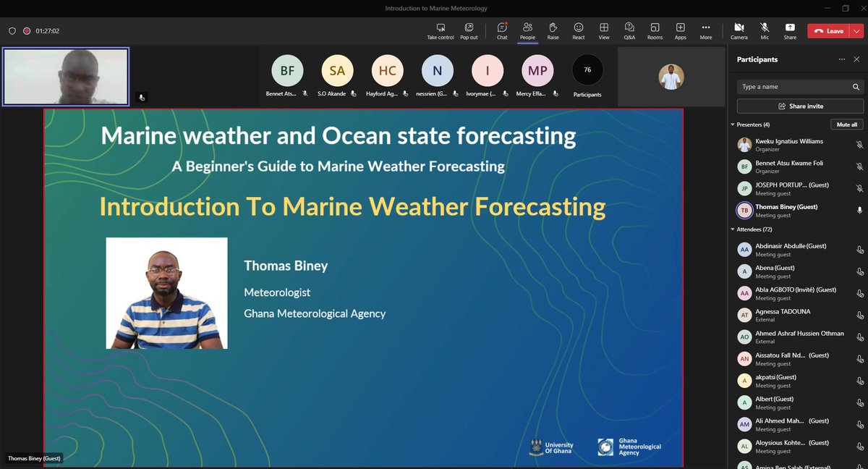Close the Participants panel

pos(856,59)
